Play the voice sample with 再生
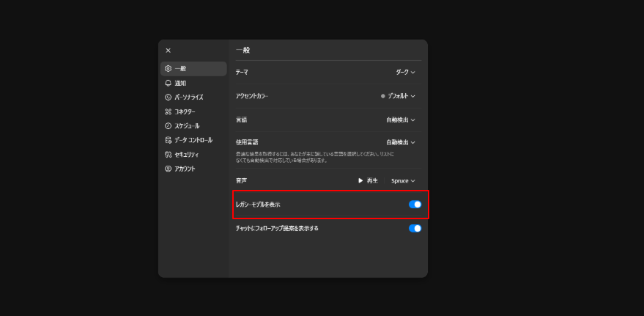The height and width of the screenshot is (316, 644). [x=368, y=180]
